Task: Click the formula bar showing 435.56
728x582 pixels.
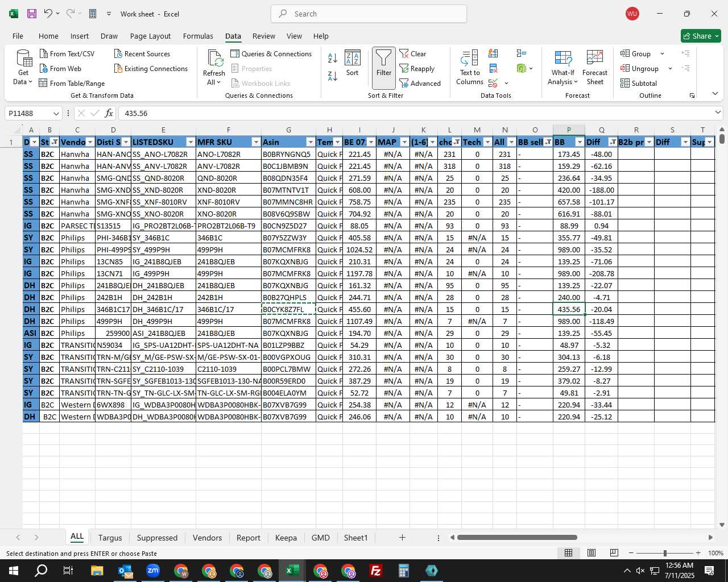Action: click(414, 113)
